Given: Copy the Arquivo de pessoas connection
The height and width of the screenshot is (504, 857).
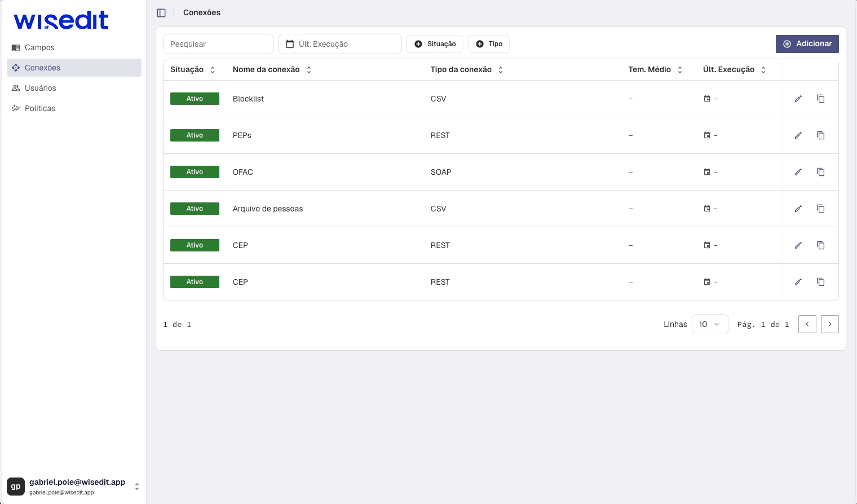Looking at the screenshot, I should [820, 209].
